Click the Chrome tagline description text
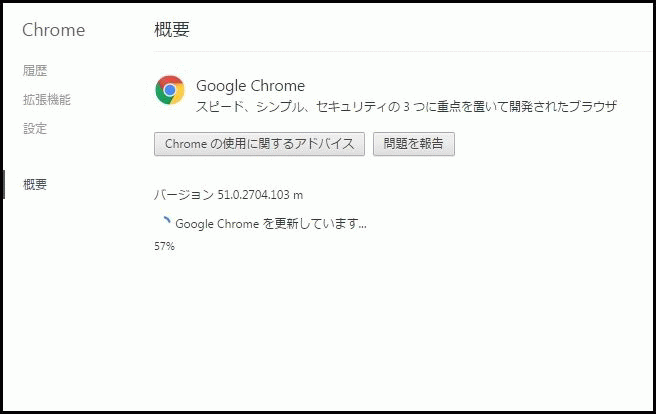This screenshot has height=414, width=656. [406, 107]
